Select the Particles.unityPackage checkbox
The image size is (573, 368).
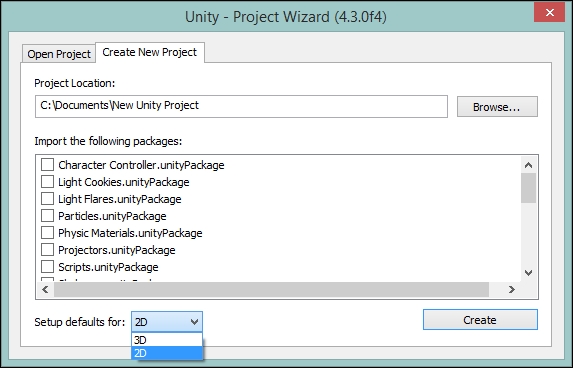[x=47, y=216]
